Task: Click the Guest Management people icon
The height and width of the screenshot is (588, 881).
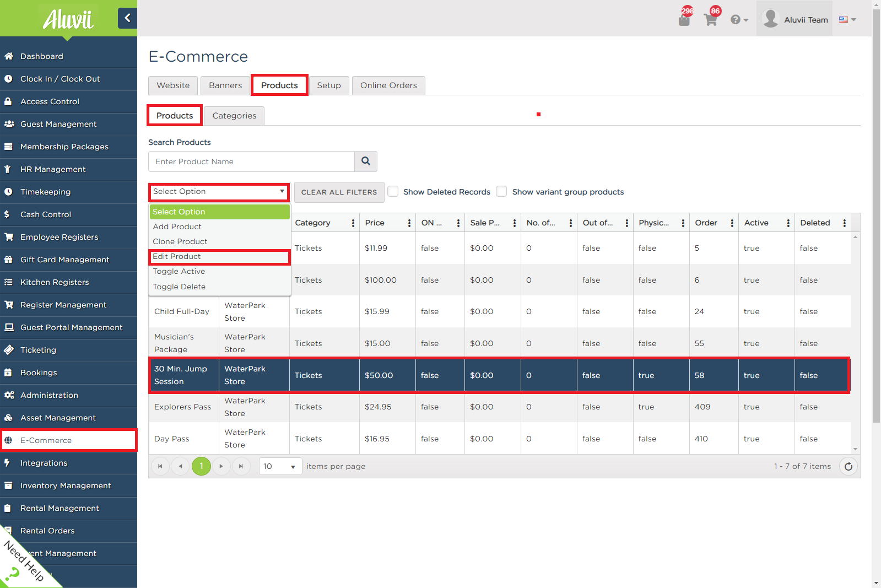Action: pyautogui.click(x=9, y=124)
